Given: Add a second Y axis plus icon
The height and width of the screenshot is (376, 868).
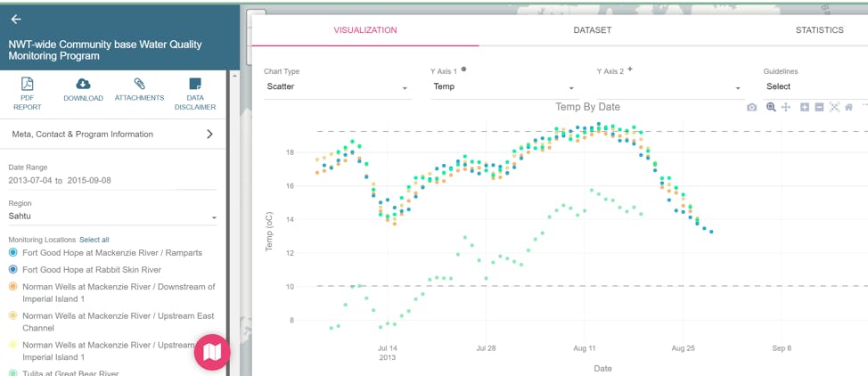Looking at the screenshot, I should tap(630, 69).
